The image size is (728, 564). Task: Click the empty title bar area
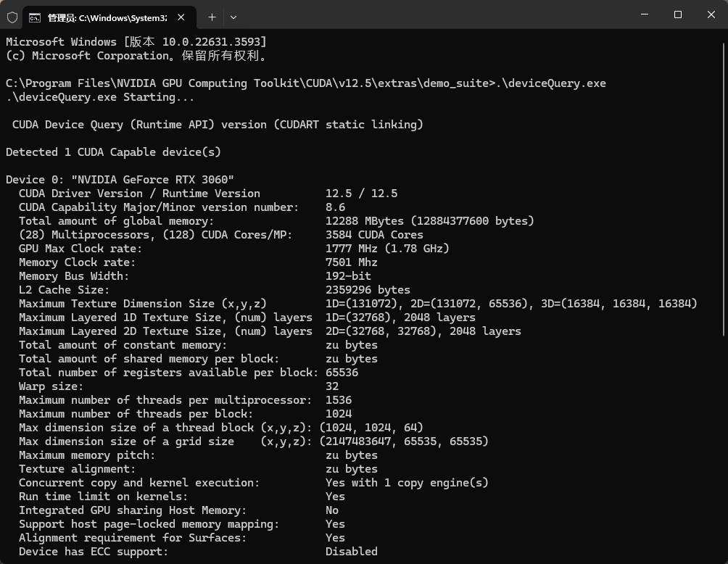click(435, 14)
